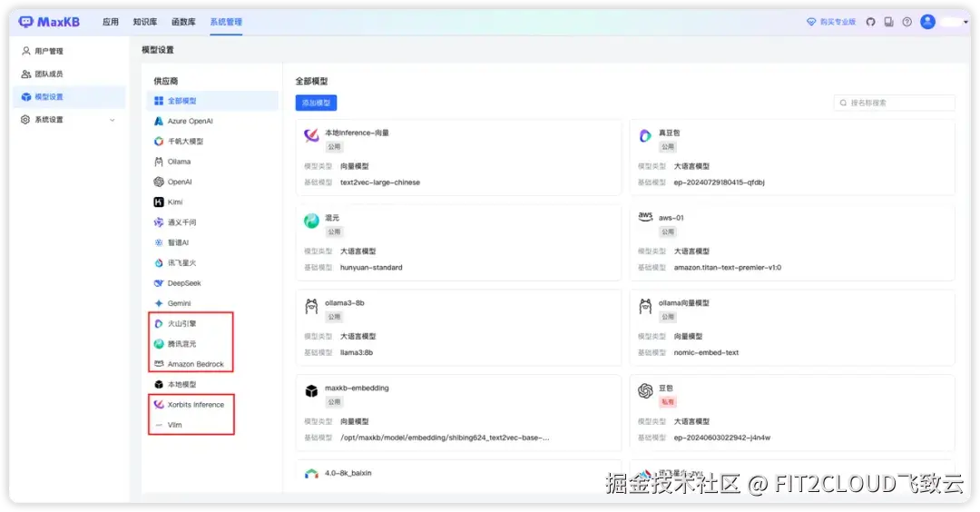980x512 pixels.
Task: Click the 豆包 card OpenAI icon
Action: (645, 391)
